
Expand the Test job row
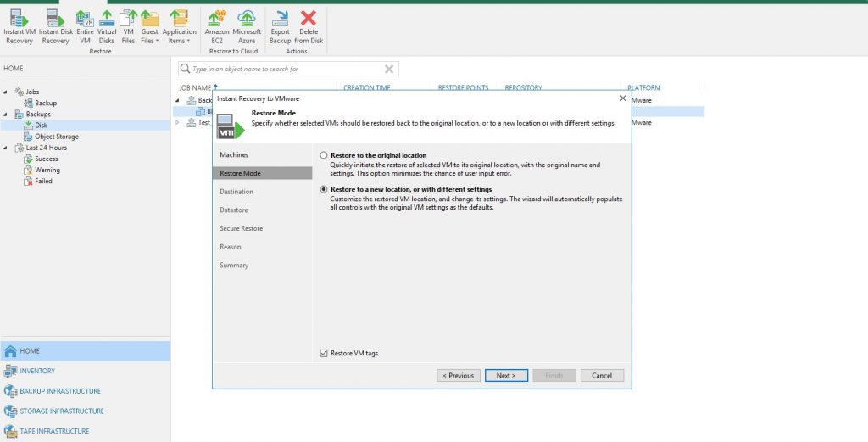click(178, 123)
